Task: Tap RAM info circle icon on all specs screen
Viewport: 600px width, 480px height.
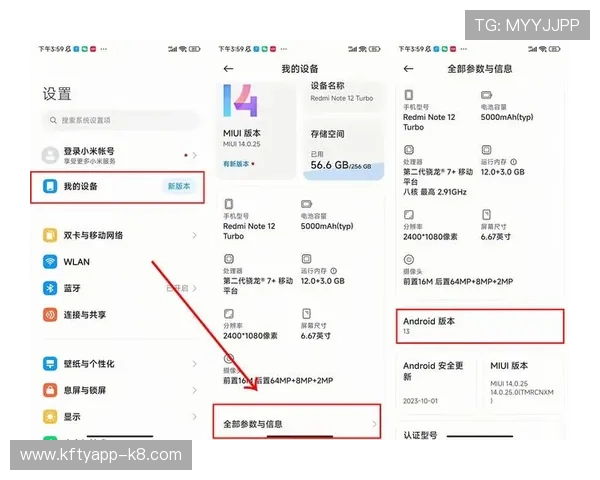Action: [x=514, y=162]
